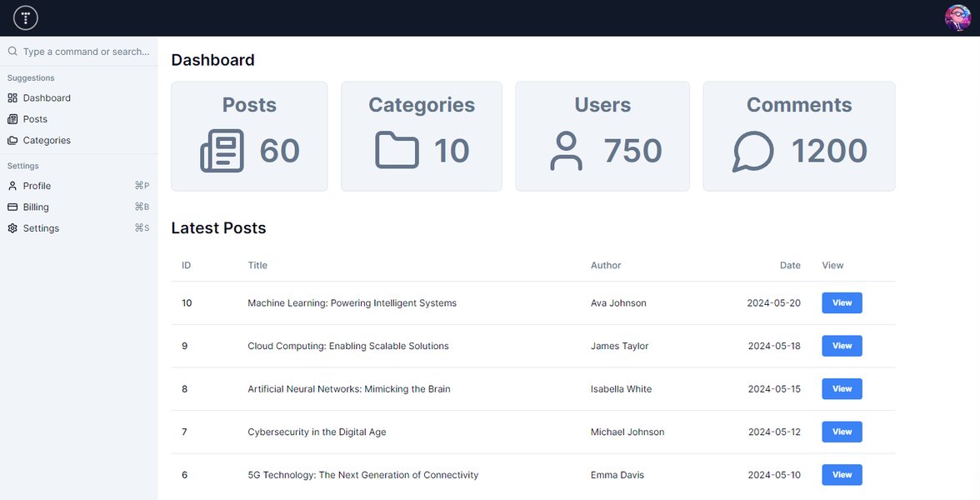980x500 pixels.
Task: Click the Settings gear icon in sidebar
Action: (12, 228)
